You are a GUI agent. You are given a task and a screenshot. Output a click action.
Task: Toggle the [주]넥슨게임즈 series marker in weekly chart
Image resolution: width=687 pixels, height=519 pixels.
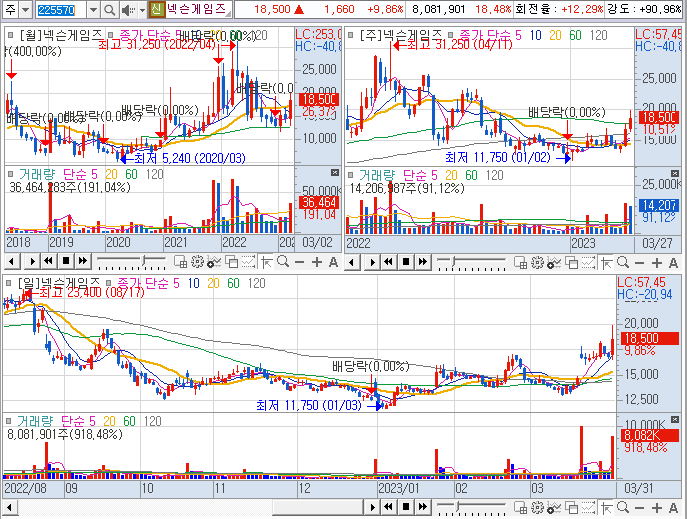350,35
